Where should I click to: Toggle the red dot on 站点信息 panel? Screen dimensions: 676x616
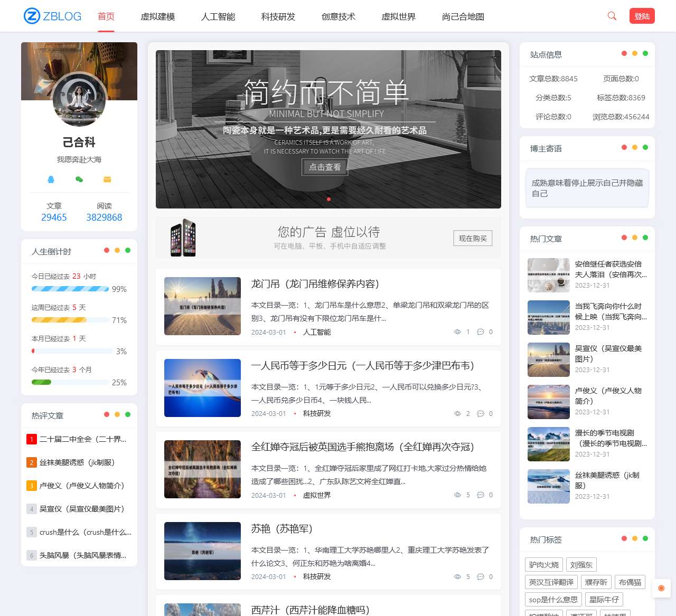coord(623,53)
